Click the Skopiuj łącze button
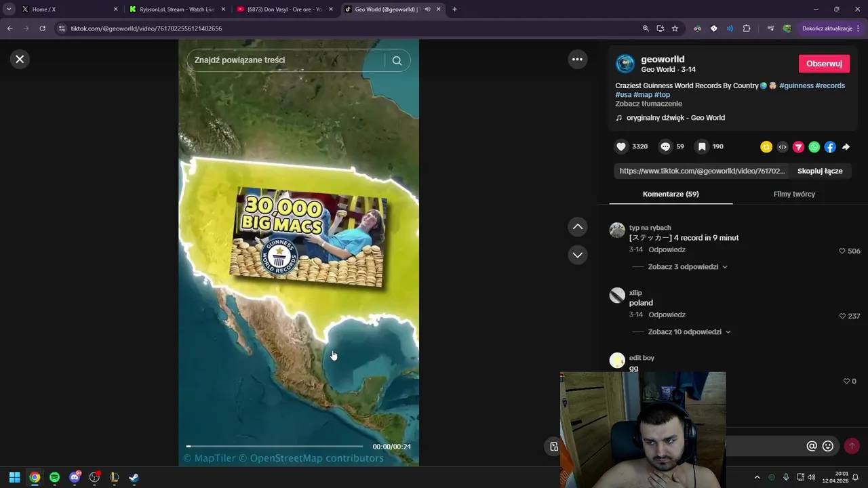Viewport: 868px width, 488px height. 820,171
